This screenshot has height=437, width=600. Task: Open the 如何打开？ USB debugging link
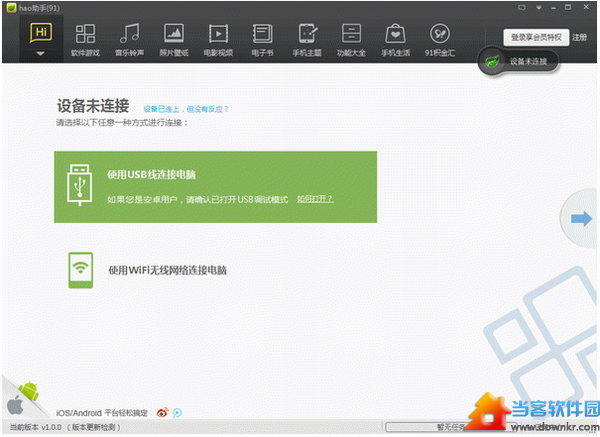pyautogui.click(x=315, y=199)
